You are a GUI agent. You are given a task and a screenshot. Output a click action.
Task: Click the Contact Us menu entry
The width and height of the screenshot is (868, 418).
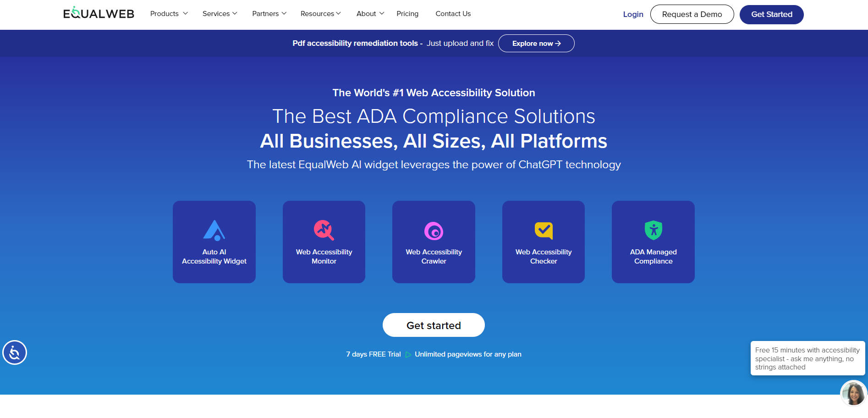pyautogui.click(x=453, y=13)
